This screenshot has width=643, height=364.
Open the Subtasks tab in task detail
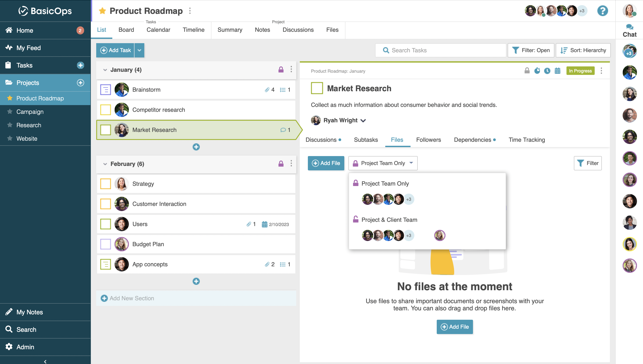366,140
